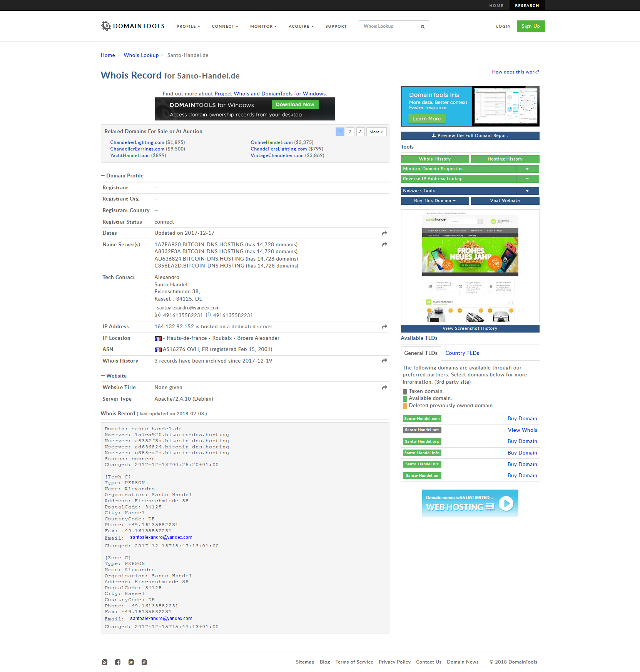
Task: Click the Download Now button
Action: tap(295, 105)
